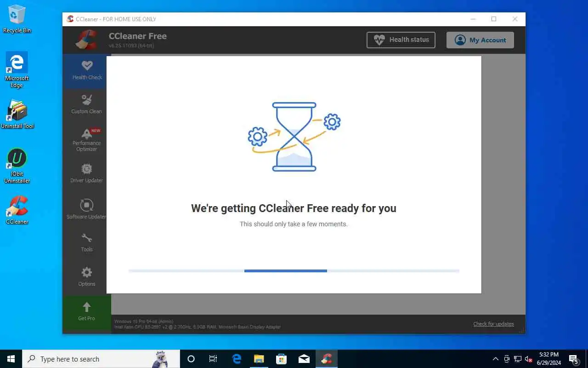Open My Account
The image size is (588, 368).
pos(480,40)
